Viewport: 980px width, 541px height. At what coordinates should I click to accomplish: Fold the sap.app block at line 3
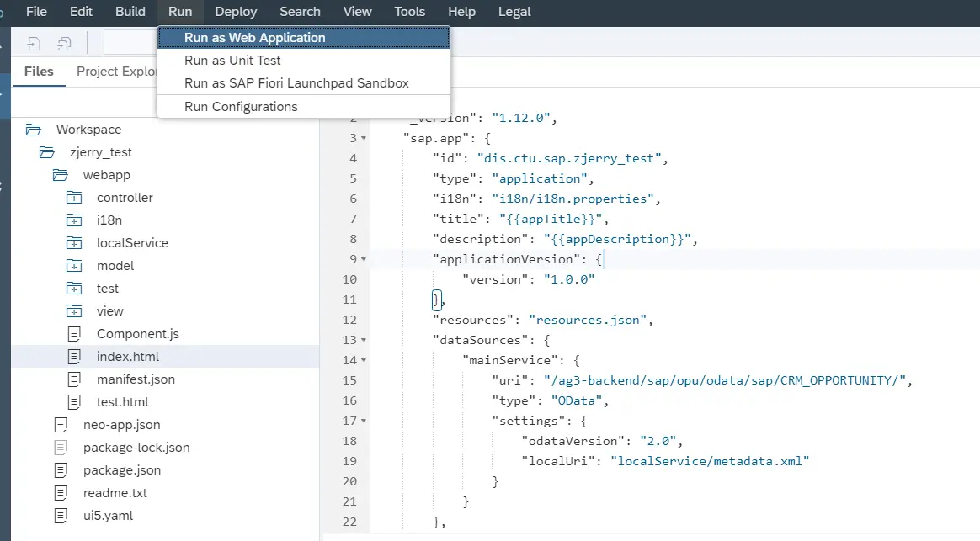point(364,138)
